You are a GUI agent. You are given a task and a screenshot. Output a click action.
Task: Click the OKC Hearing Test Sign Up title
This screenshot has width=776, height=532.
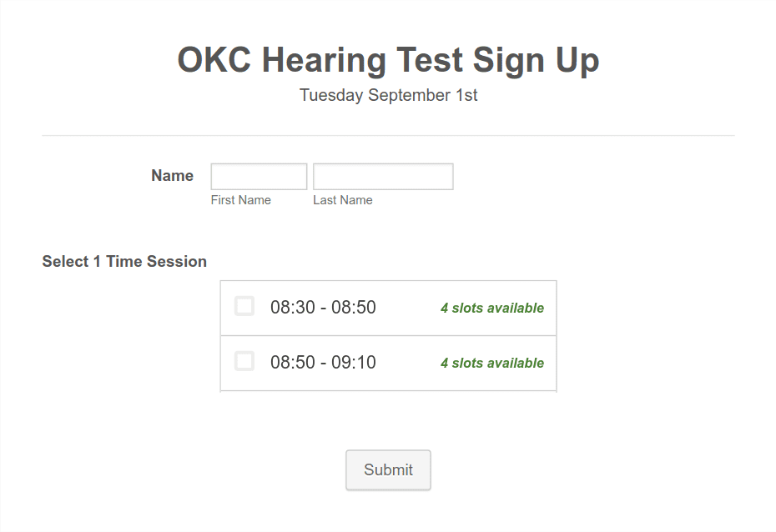[387, 59]
